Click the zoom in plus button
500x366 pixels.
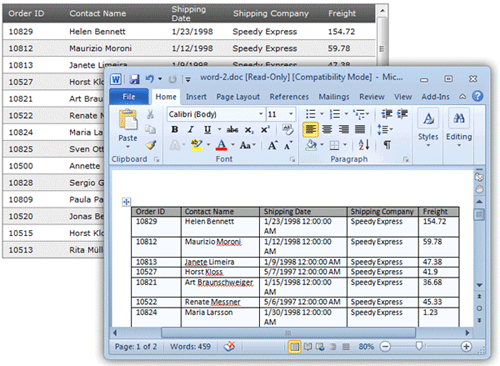[x=466, y=347]
